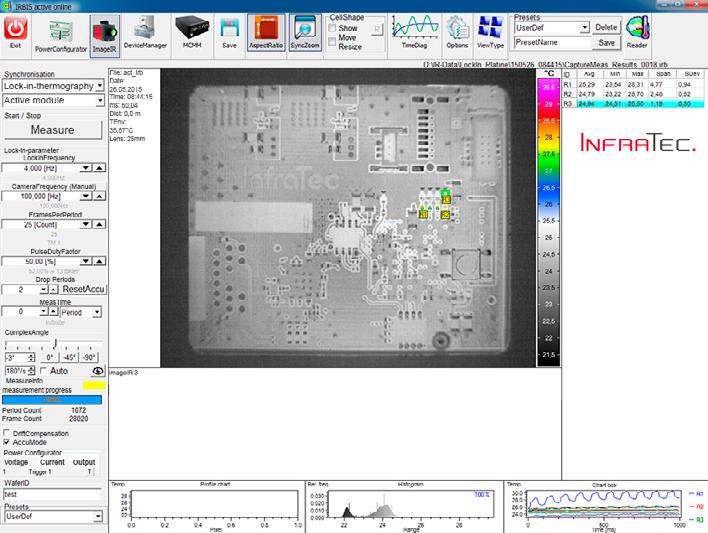Click the eye preview icon beside Auto

tap(98, 371)
